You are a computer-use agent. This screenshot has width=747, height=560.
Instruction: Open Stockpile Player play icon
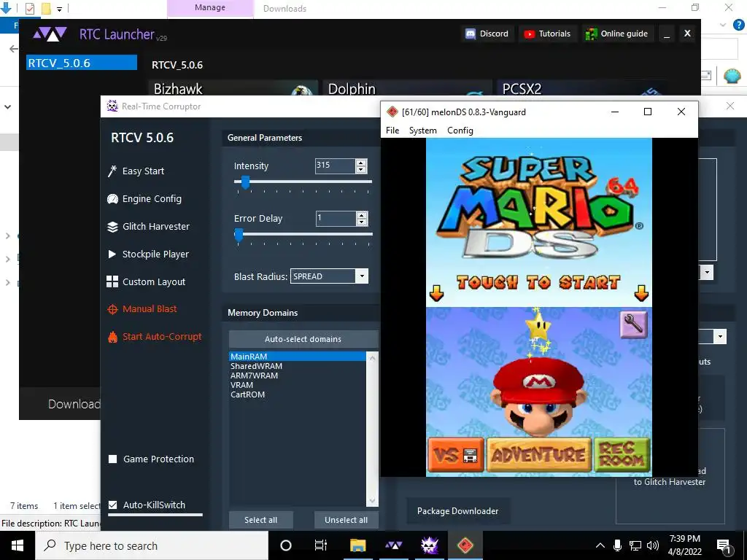click(x=112, y=254)
